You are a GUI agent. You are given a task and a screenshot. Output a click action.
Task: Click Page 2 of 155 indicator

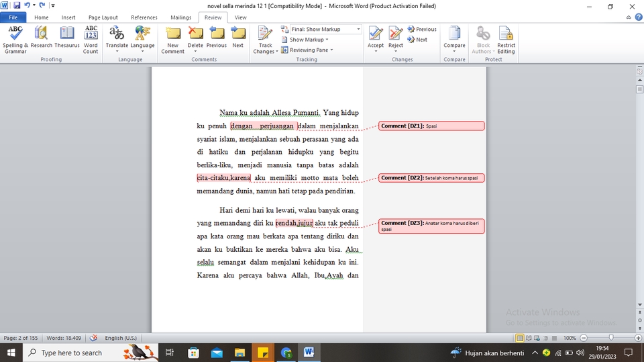[x=21, y=338]
